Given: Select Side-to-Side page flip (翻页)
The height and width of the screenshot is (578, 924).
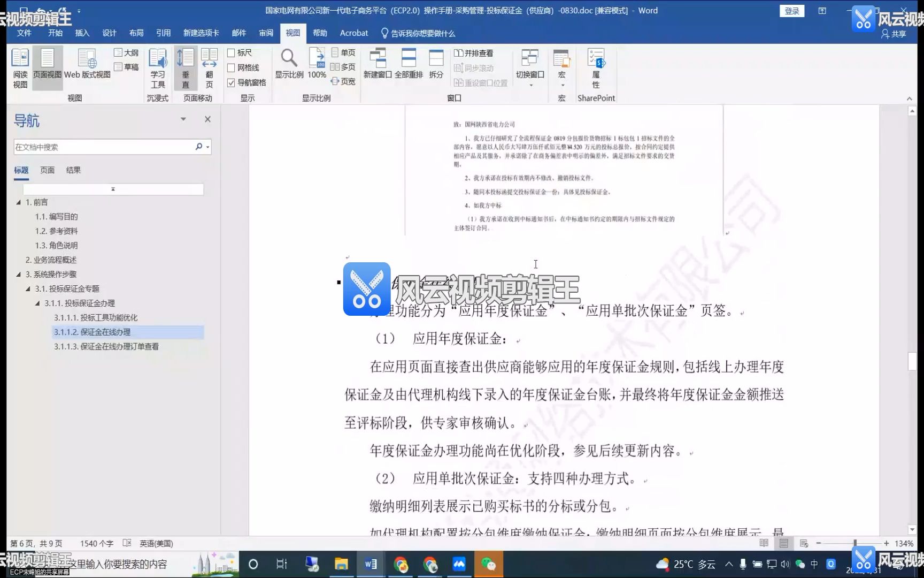Looking at the screenshot, I should pyautogui.click(x=209, y=68).
